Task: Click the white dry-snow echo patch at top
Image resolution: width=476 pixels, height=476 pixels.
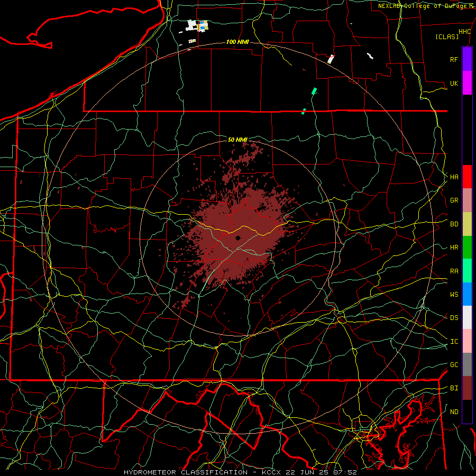Action: [192, 25]
